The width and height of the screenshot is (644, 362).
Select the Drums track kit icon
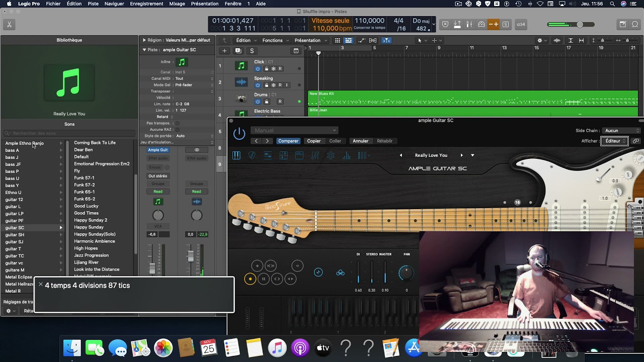click(242, 99)
